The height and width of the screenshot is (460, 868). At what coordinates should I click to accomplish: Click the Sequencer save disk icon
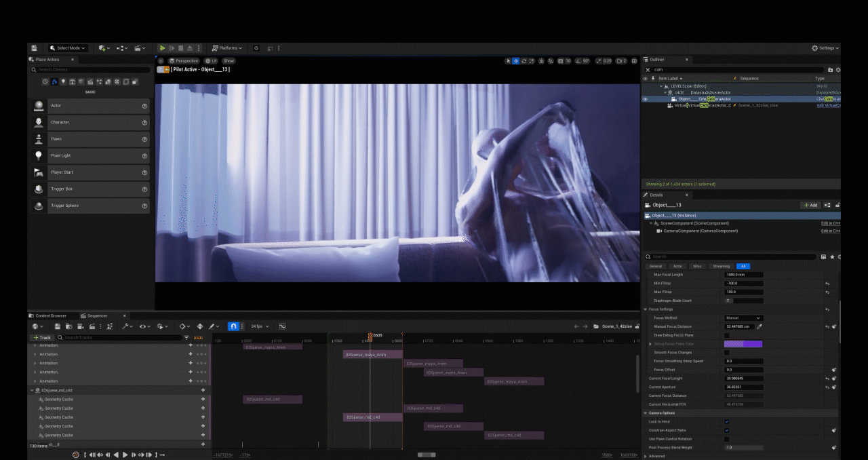point(58,326)
